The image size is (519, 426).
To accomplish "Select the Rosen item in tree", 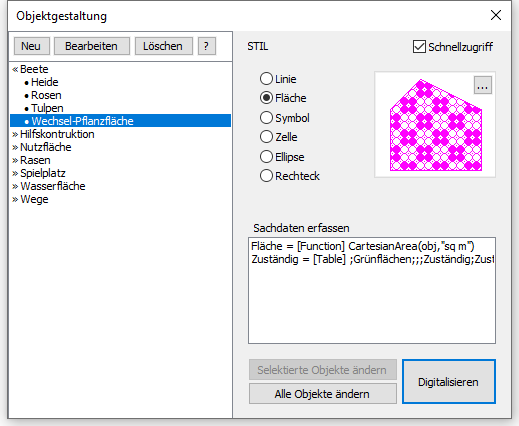I will click(46, 95).
